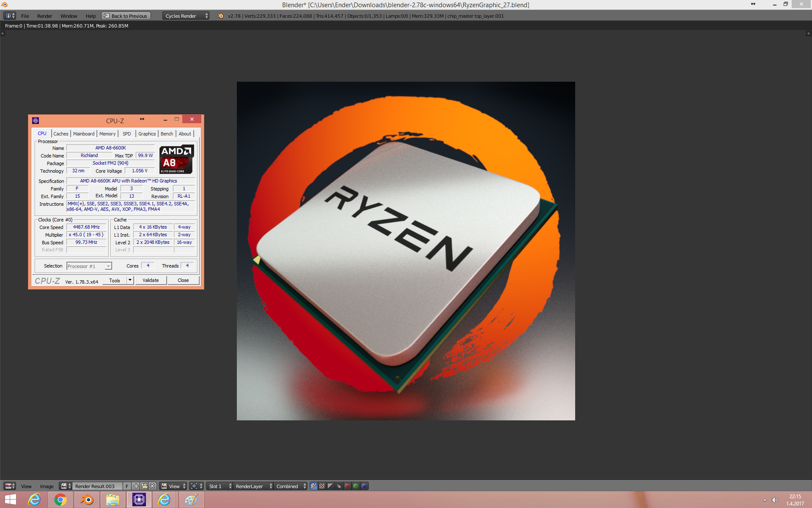The width and height of the screenshot is (812, 508).
Task: Click the Render Result.003 name field
Action: click(97, 486)
